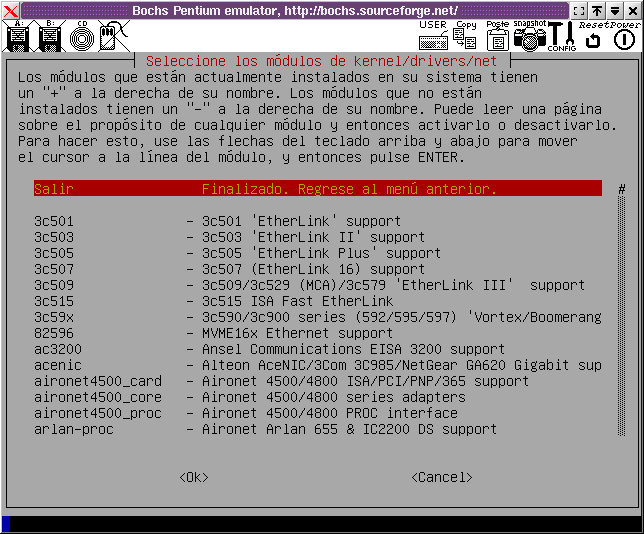Click floppy drive B: icon

pos(50,36)
